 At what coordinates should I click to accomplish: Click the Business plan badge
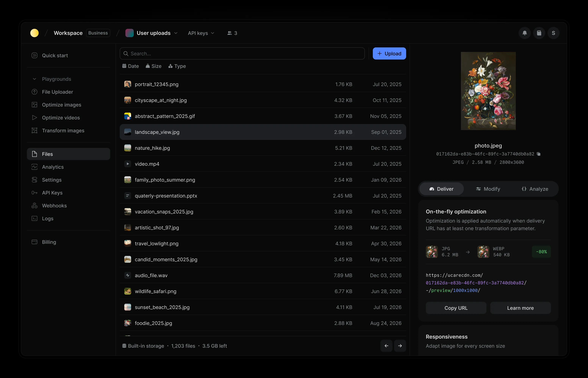click(x=98, y=33)
